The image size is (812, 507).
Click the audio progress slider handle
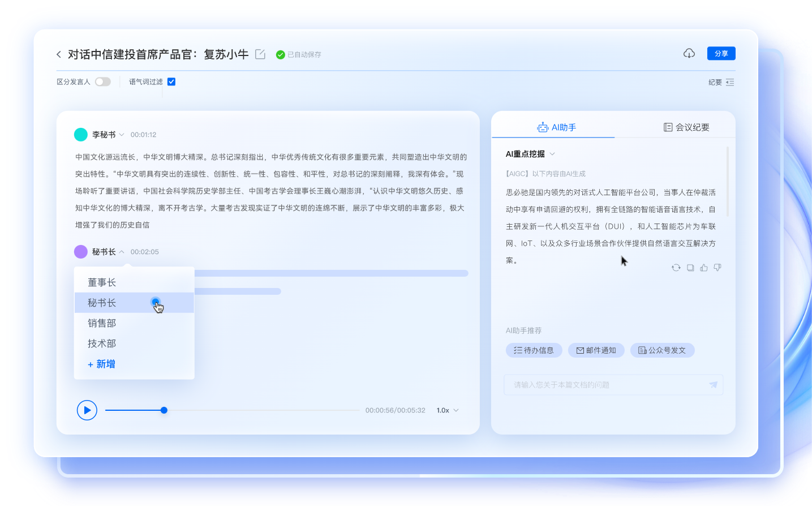click(164, 410)
